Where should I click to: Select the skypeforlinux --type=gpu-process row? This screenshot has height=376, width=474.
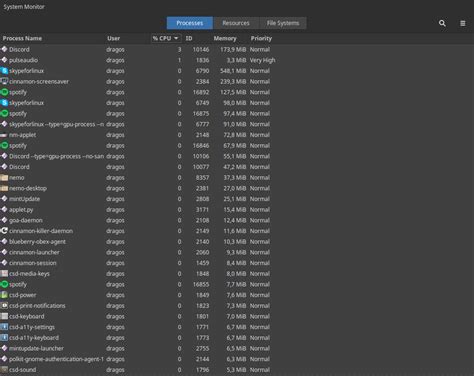[x=138, y=124]
